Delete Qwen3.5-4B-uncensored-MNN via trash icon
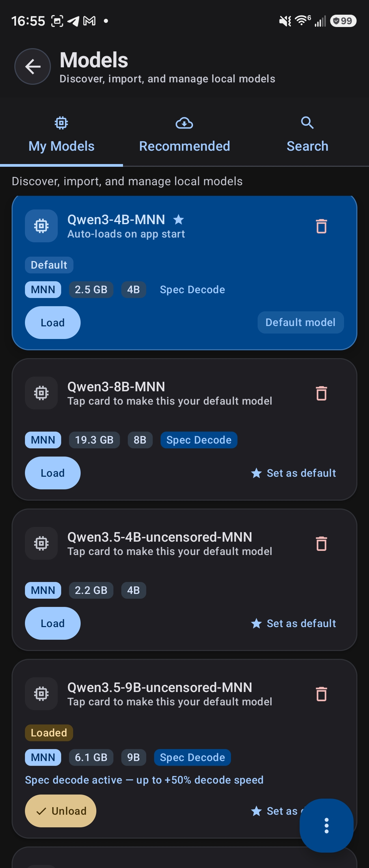The image size is (369, 868). [321, 544]
